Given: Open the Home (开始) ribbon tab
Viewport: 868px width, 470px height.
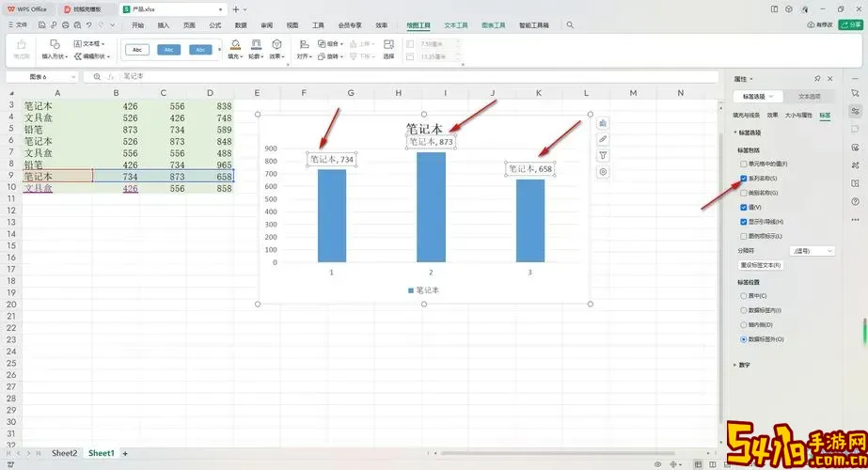Looking at the screenshot, I should pos(137,25).
